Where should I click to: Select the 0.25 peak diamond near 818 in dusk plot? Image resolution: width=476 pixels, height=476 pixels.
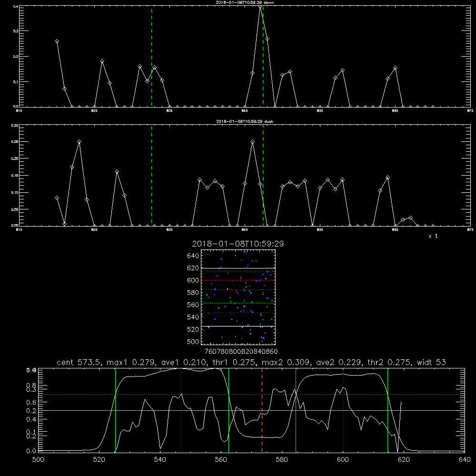click(79, 142)
